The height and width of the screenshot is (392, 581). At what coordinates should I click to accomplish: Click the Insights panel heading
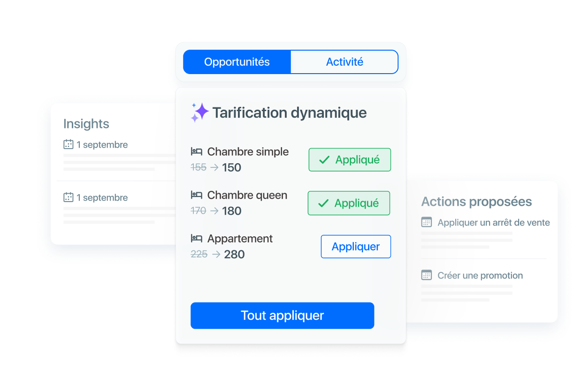tap(86, 124)
